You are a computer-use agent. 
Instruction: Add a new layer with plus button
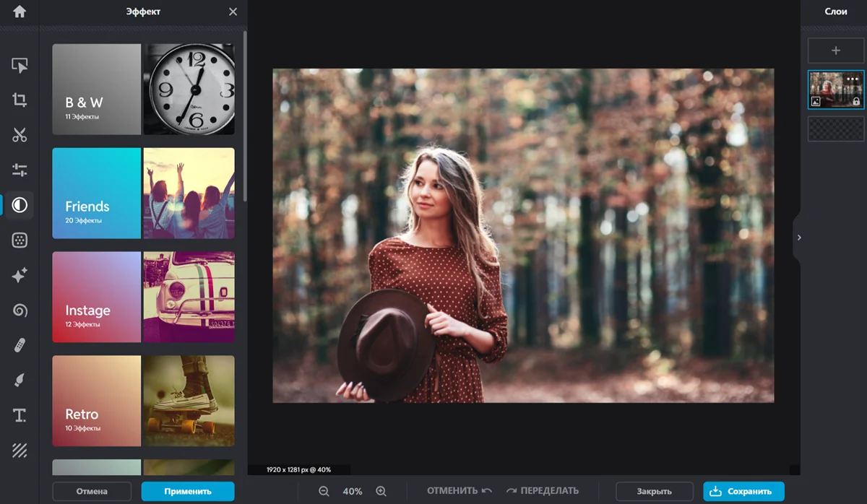836,51
